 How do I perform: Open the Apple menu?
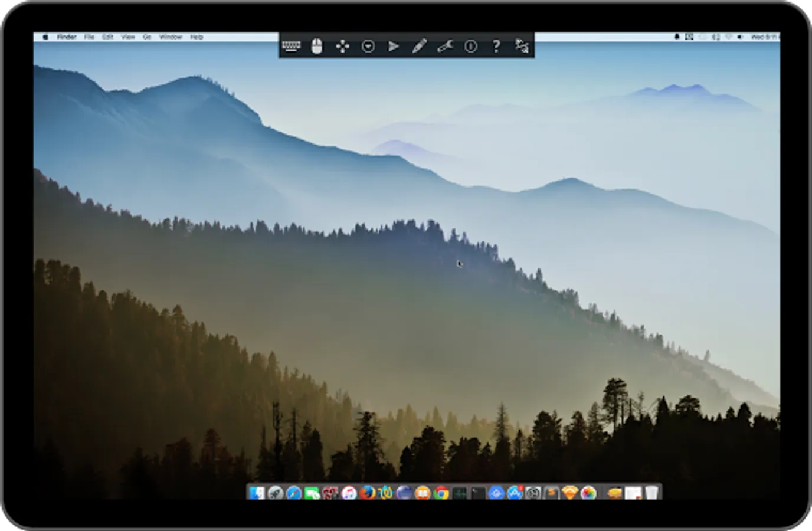pyautogui.click(x=45, y=37)
